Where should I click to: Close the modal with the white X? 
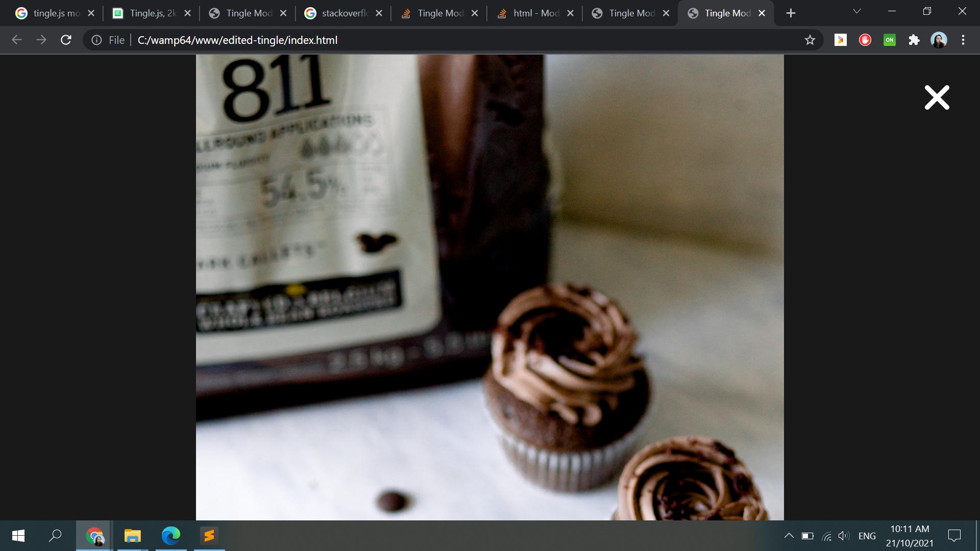[x=937, y=97]
